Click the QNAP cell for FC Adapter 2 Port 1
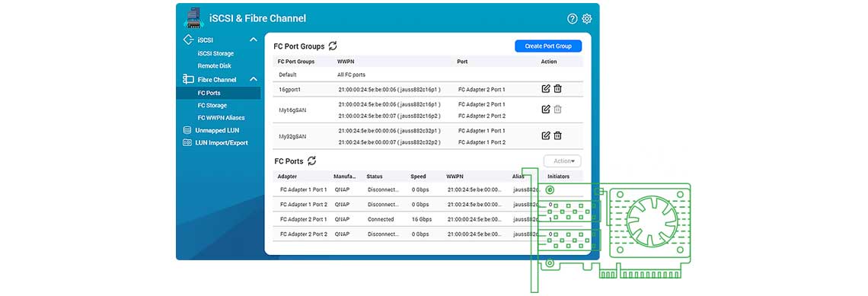This screenshot has width=868, height=296. click(342, 219)
